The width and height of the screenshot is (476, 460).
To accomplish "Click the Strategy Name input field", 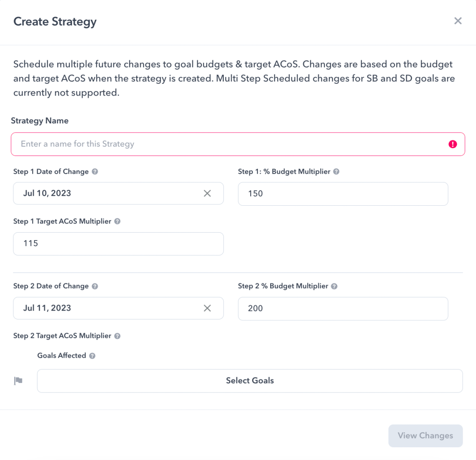I will point(229,144).
